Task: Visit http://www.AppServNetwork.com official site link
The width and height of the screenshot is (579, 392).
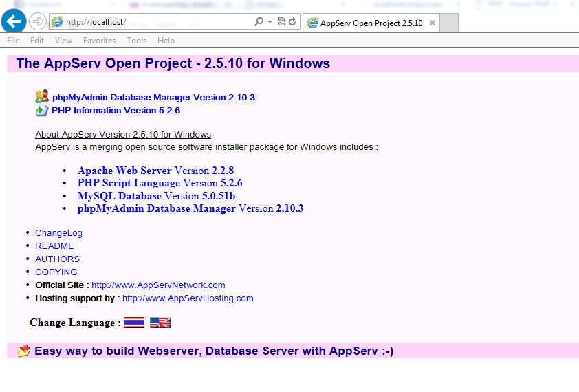Action: coord(158,285)
